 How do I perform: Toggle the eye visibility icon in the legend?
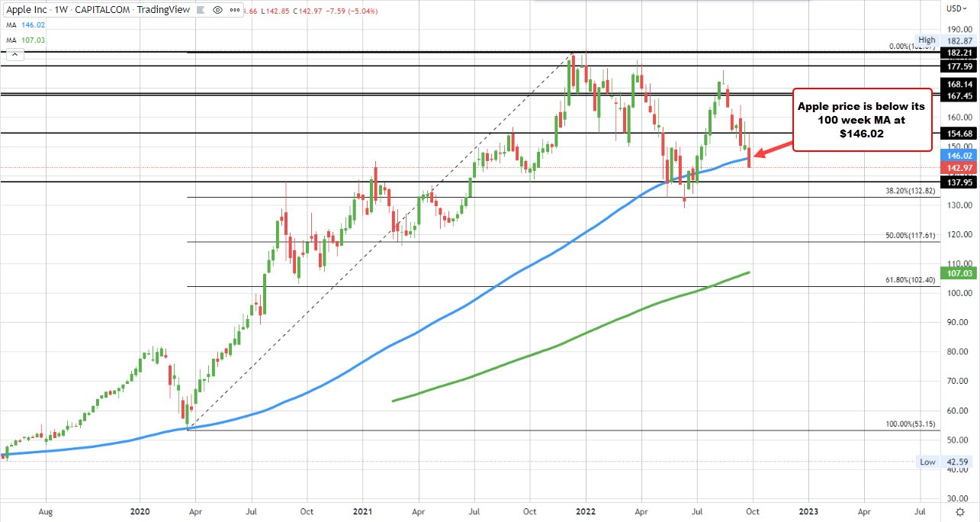click(x=217, y=10)
